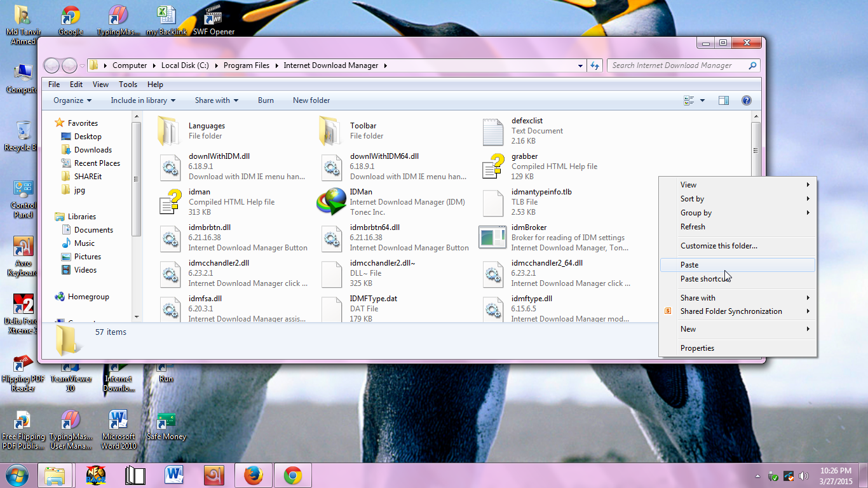Click the Burn toolbar button

coord(266,100)
